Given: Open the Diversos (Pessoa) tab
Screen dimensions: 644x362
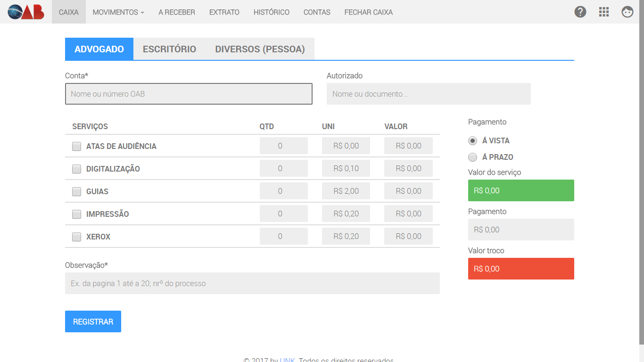Looking at the screenshot, I should [x=260, y=49].
